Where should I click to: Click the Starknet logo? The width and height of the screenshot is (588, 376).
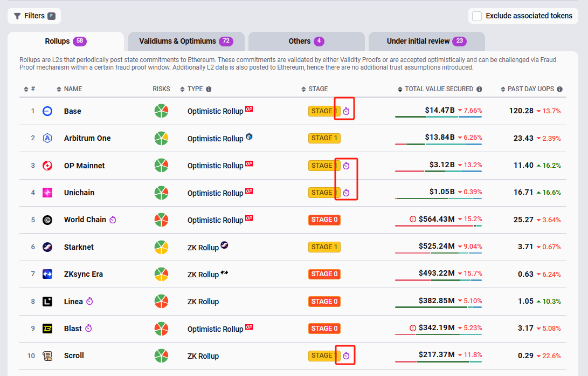coord(47,247)
